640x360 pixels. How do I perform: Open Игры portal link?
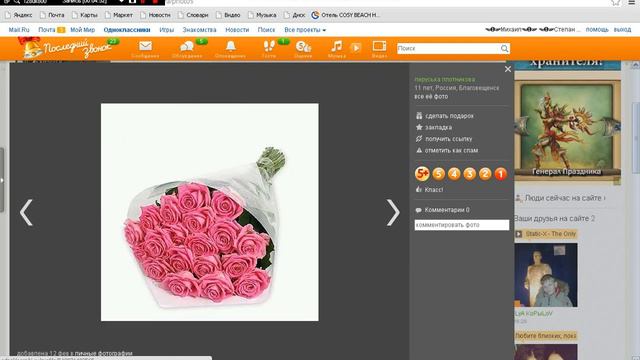(167, 30)
